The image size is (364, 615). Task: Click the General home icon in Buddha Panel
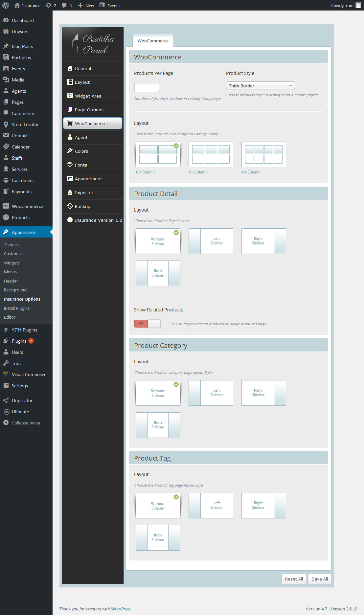(x=70, y=68)
